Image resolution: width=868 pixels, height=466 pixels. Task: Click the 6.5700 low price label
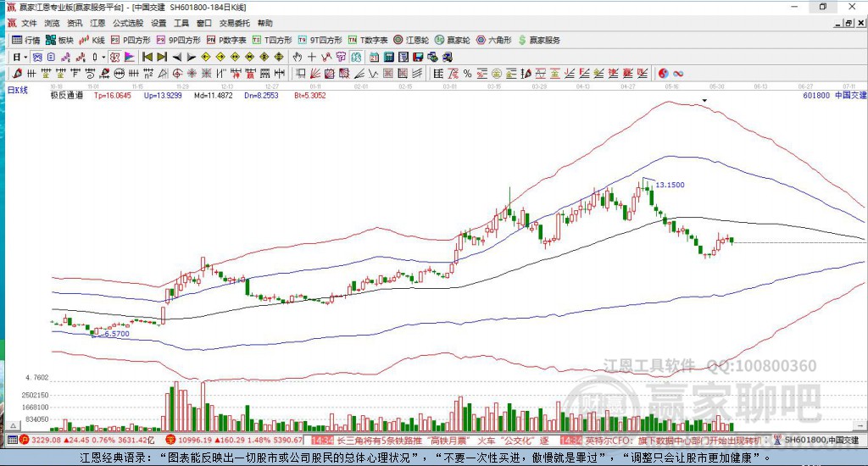click(x=117, y=334)
